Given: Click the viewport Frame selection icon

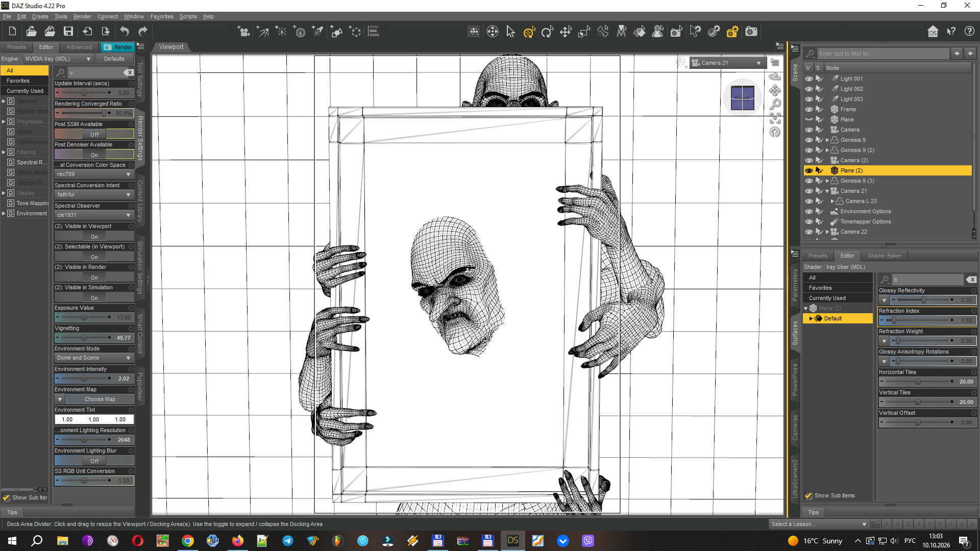Looking at the screenshot, I should point(775,118).
